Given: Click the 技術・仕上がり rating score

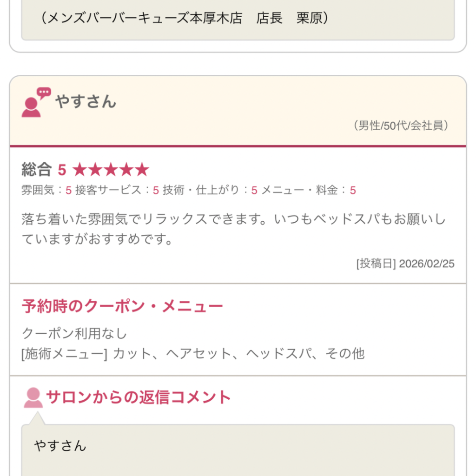Looking at the screenshot, I should pos(254,190).
